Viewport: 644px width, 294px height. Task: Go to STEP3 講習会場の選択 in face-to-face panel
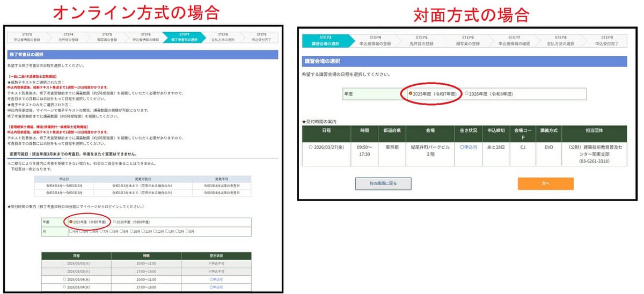pyautogui.click(x=325, y=40)
